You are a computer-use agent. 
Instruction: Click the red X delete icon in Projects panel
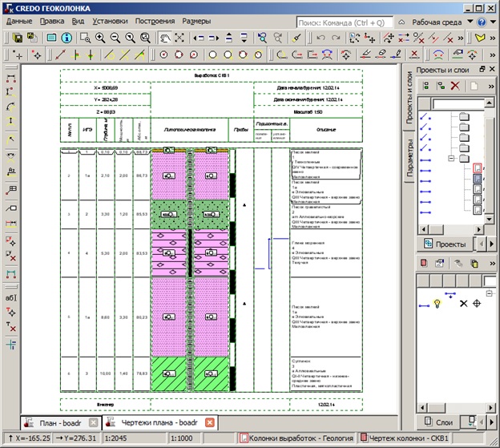pos(455,86)
